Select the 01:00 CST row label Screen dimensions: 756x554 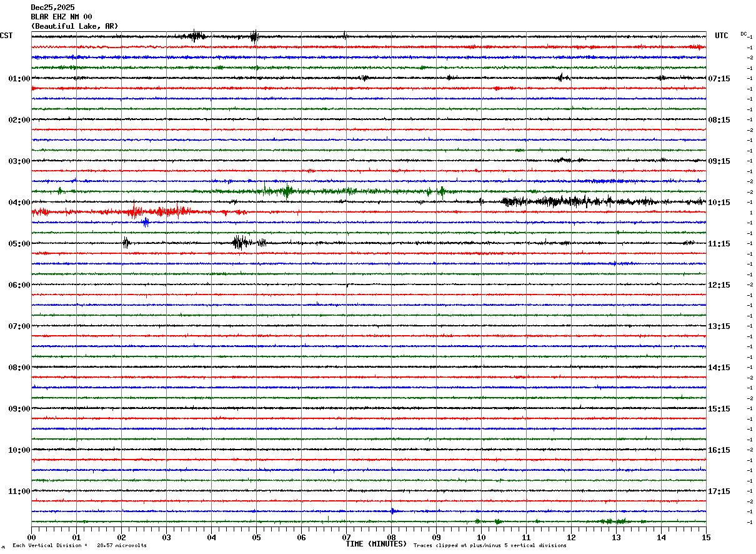tap(19, 79)
